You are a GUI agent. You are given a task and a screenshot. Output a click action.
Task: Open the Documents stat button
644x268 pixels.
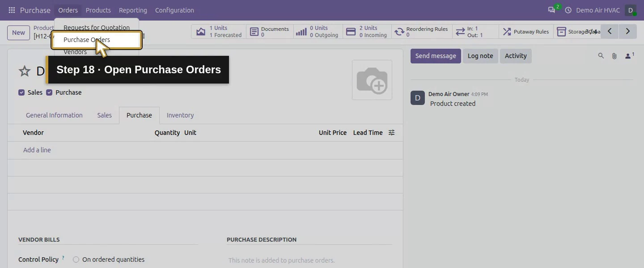[270, 32]
